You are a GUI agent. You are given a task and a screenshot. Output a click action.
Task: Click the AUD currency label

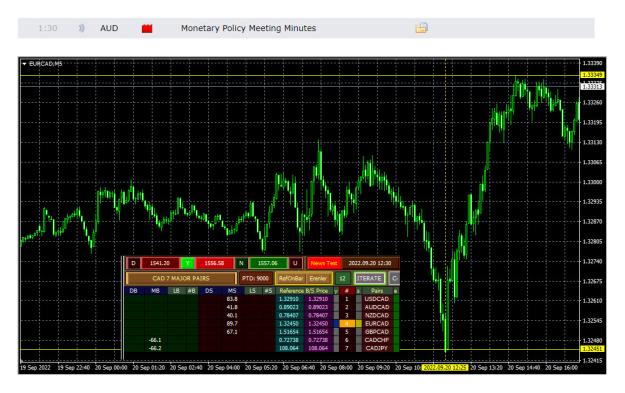point(109,28)
